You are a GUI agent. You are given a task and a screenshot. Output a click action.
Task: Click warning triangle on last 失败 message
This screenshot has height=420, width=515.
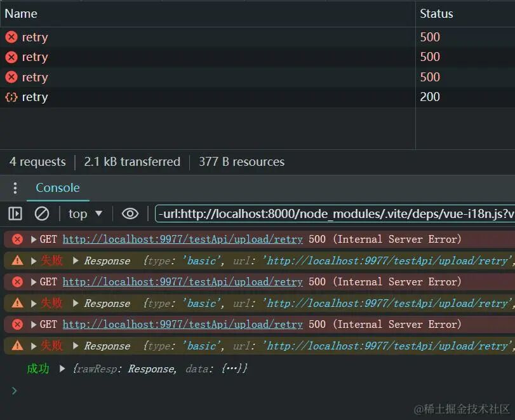pos(17,346)
